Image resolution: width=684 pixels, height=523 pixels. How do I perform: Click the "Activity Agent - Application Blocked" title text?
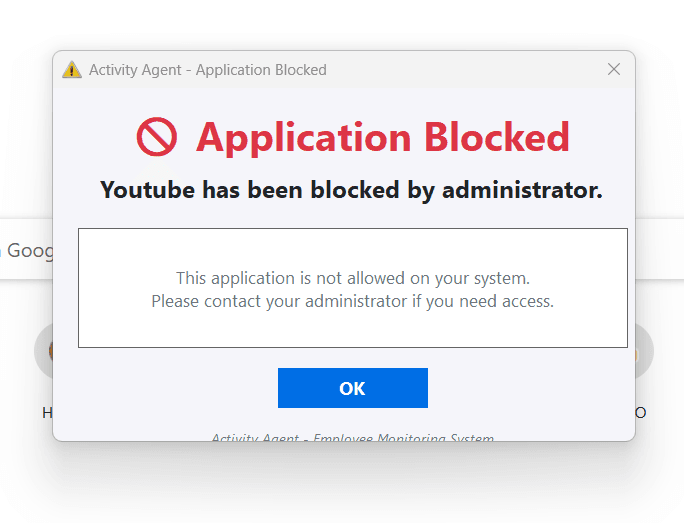coord(208,70)
